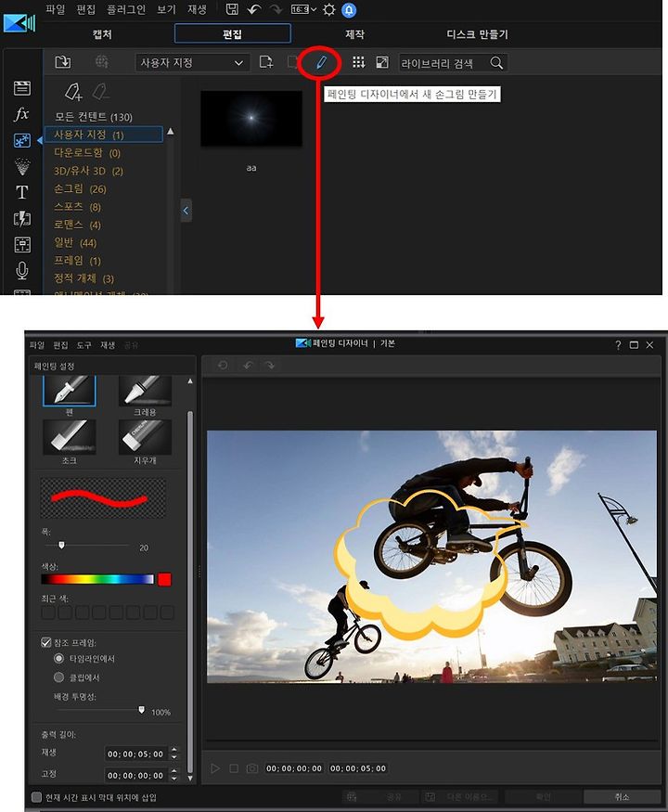The width and height of the screenshot is (668, 812).
Task: Open the fx Effect Room
Action: tap(21, 114)
